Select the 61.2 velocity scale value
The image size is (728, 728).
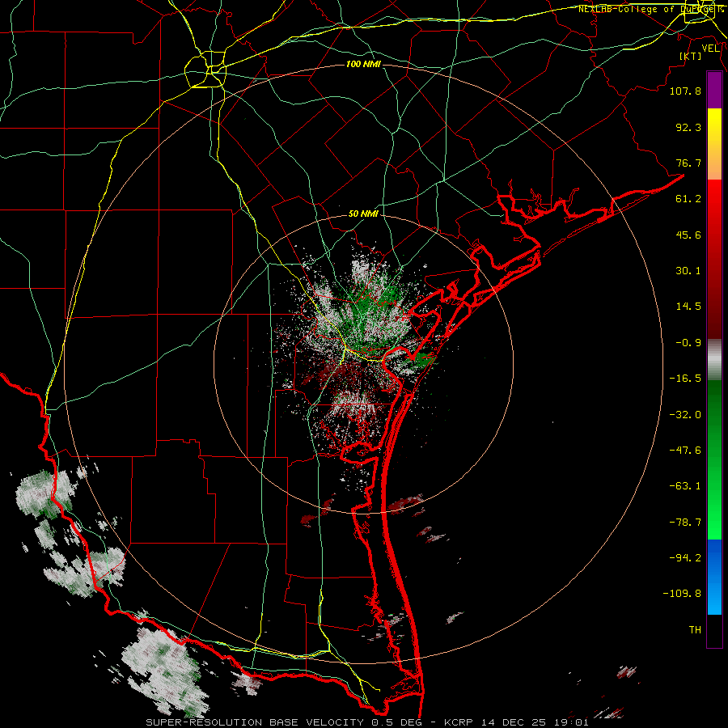coord(688,199)
